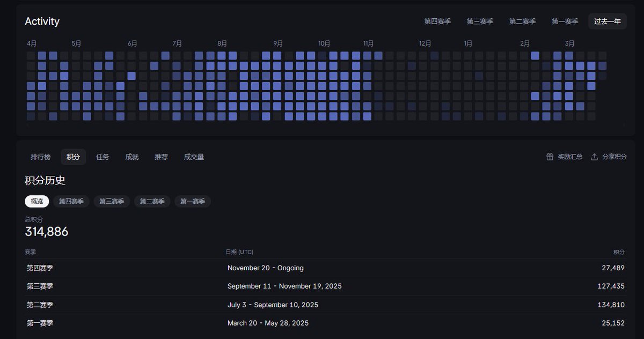Click the 第二赛季 row in the season table
This screenshot has height=339, width=644.
325,305
